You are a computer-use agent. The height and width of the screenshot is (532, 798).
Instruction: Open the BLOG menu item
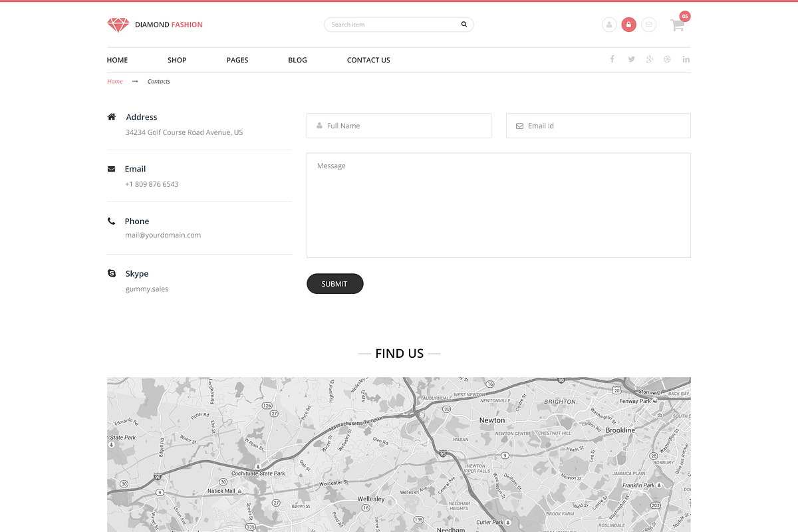click(297, 60)
